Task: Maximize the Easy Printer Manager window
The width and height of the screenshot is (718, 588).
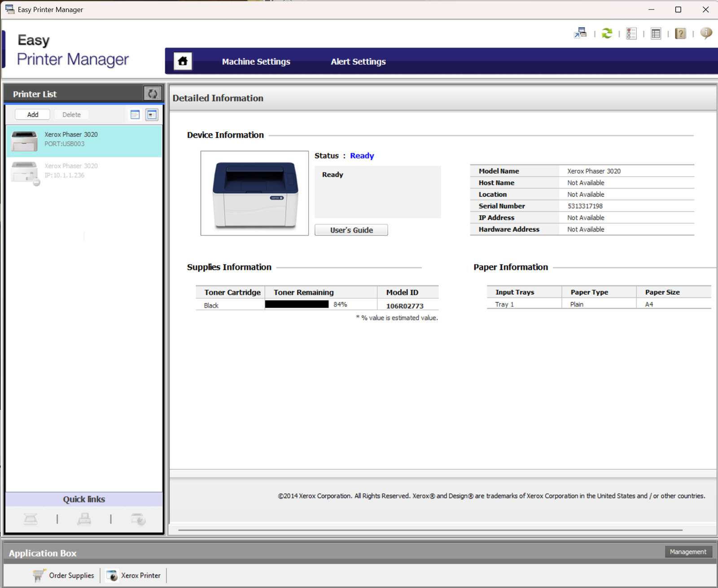Action: (x=678, y=9)
